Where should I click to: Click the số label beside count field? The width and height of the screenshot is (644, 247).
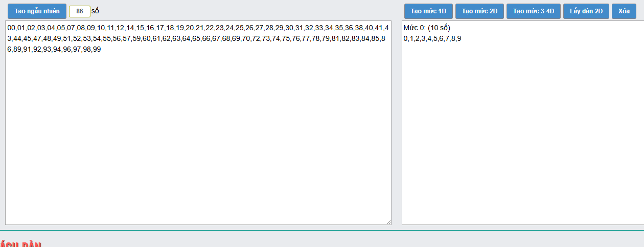pyautogui.click(x=95, y=11)
